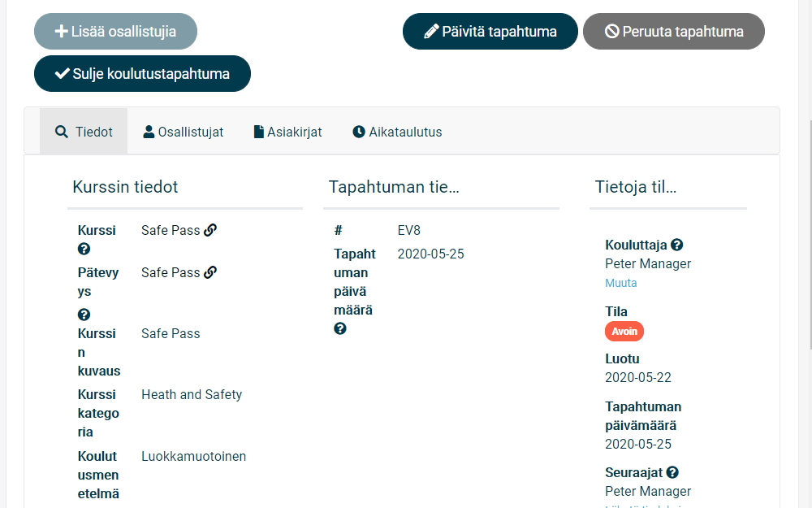Click the Muuta link under Kouluttaja
Viewport: 812px width, 508px height.
(x=621, y=283)
